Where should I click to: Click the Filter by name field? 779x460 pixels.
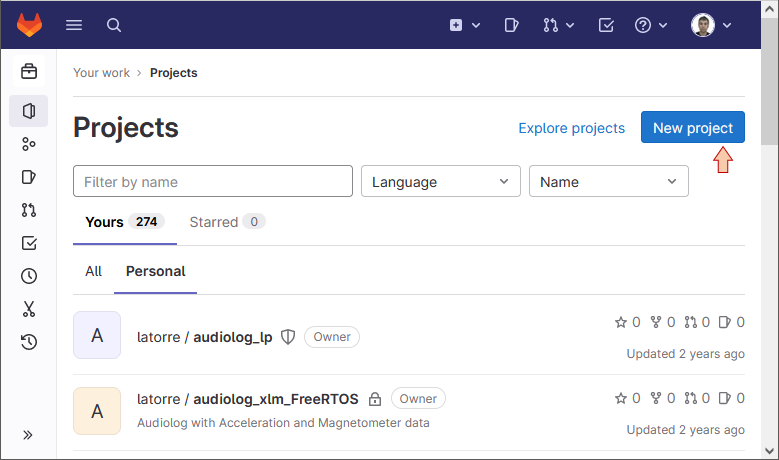tap(213, 181)
